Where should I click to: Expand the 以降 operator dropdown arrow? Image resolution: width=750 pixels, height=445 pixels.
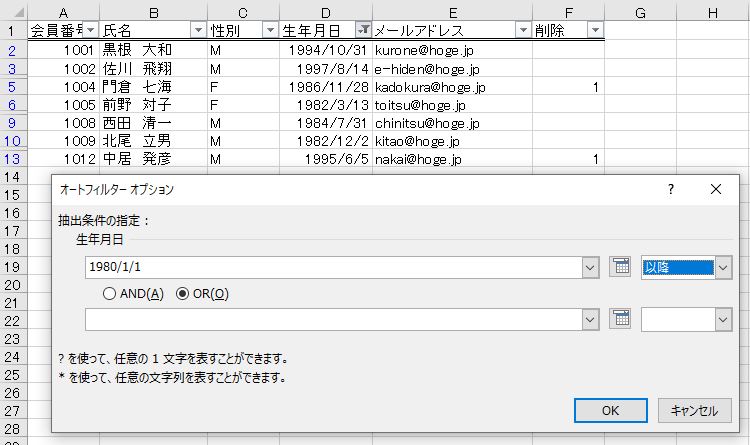723,267
